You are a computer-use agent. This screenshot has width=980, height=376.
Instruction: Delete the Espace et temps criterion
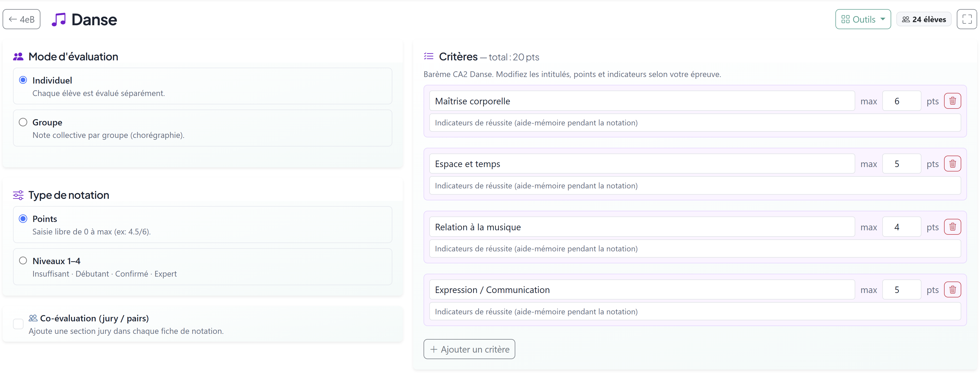tap(952, 163)
